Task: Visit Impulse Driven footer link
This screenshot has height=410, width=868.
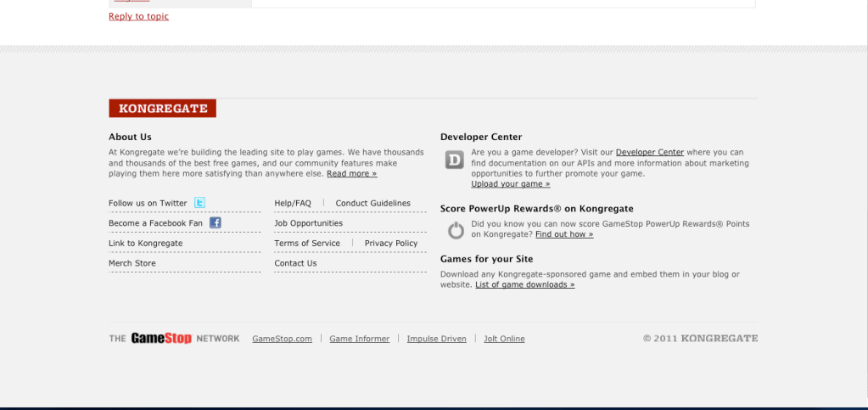Action: pyautogui.click(x=437, y=339)
